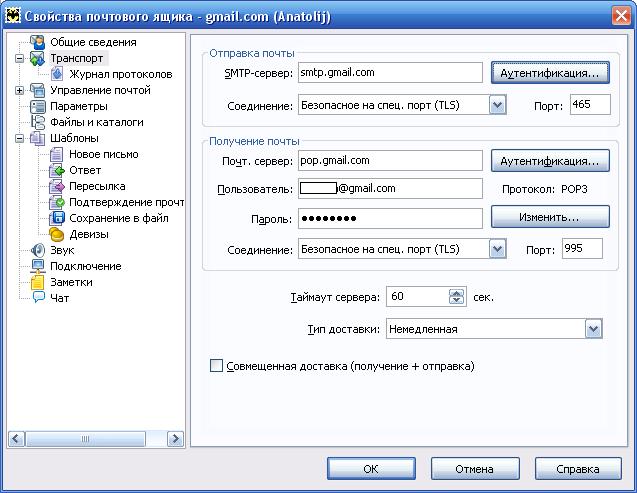Close the mailbox properties dialog
This screenshot has height=493, width=637.
pos(621,16)
